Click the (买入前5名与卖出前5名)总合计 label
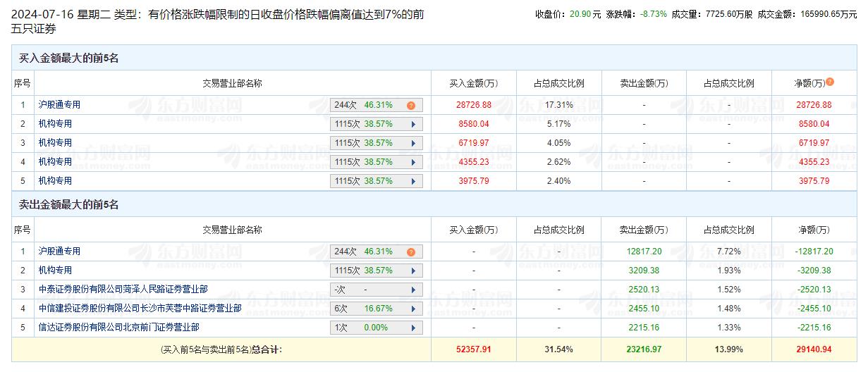Screen dimensions: 868x372 point(221,349)
